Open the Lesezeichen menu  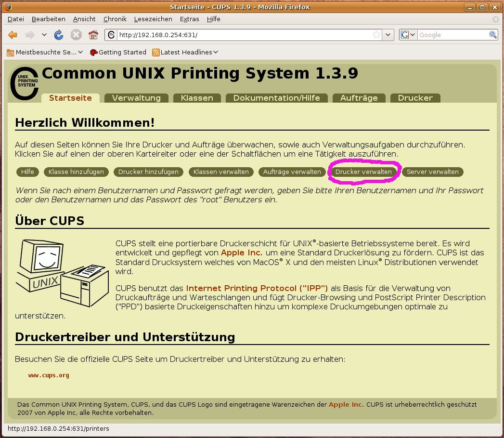153,19
